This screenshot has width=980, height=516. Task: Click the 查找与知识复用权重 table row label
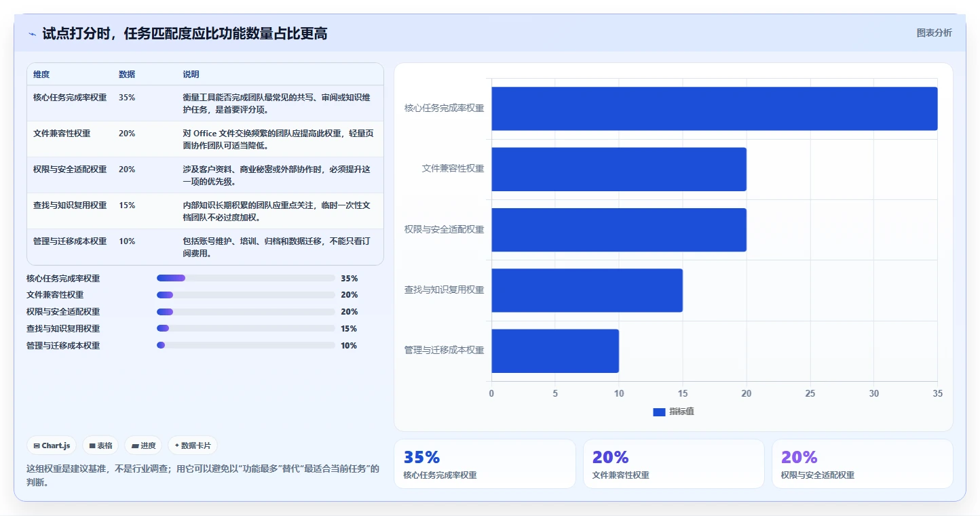tap(70, 205)
